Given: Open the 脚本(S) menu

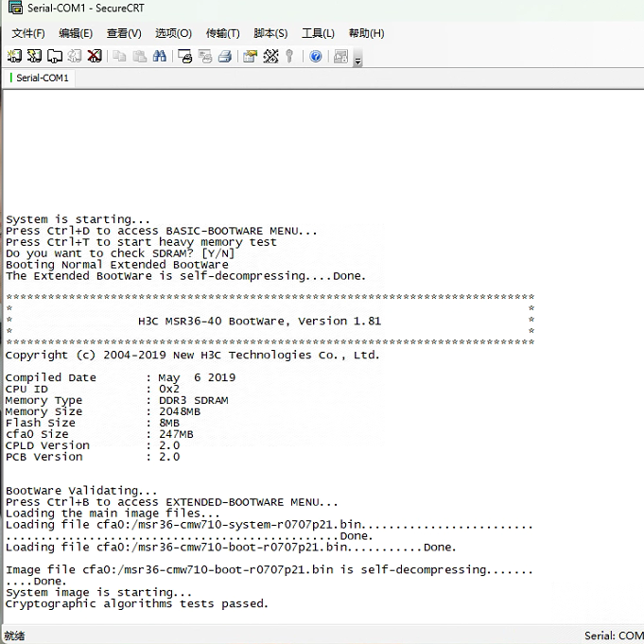Looking at the screenshot, I should (270, 33).
